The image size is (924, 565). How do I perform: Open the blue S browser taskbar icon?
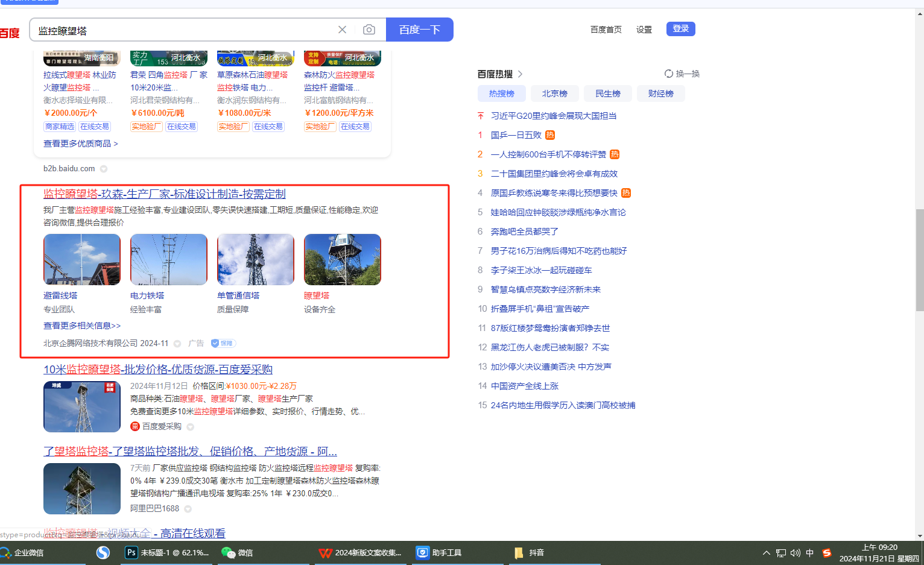[103, 552]
